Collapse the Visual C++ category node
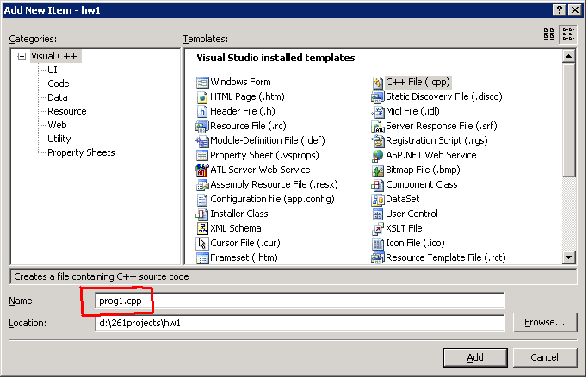This screenshot has height=378, width=588. tap(22, 57)
